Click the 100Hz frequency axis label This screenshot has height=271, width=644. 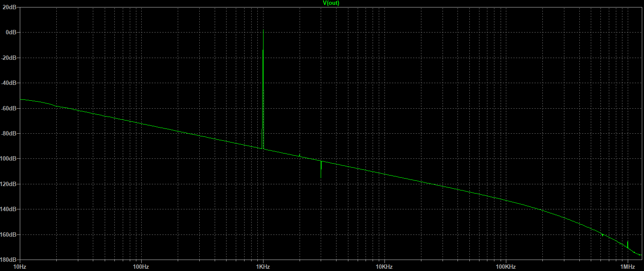coord(141,267)
